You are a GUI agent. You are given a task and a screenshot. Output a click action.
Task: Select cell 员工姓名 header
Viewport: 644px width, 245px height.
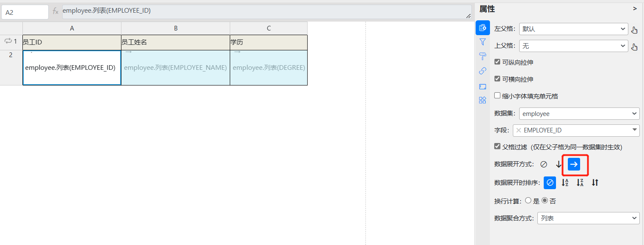point(176,42)
